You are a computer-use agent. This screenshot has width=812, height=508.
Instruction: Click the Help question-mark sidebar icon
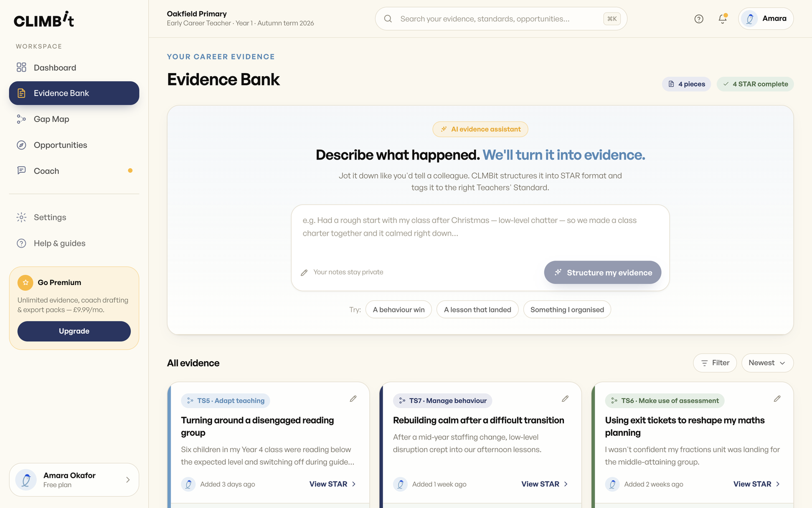coord(21,243)
